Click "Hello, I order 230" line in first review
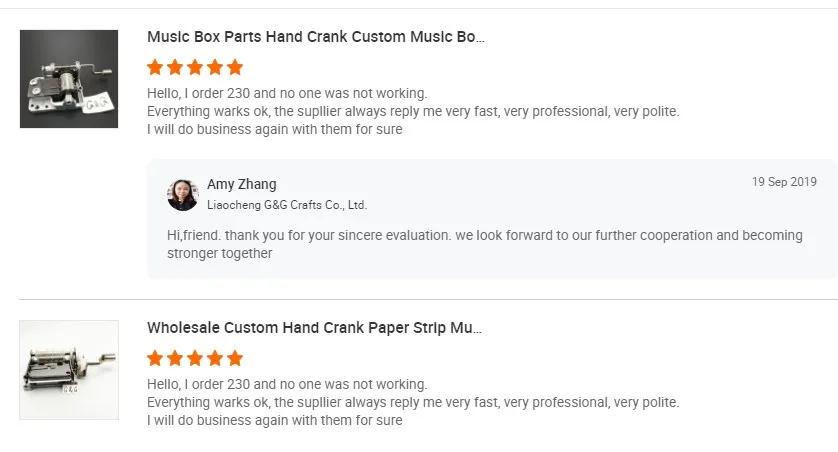 point(286,93)
